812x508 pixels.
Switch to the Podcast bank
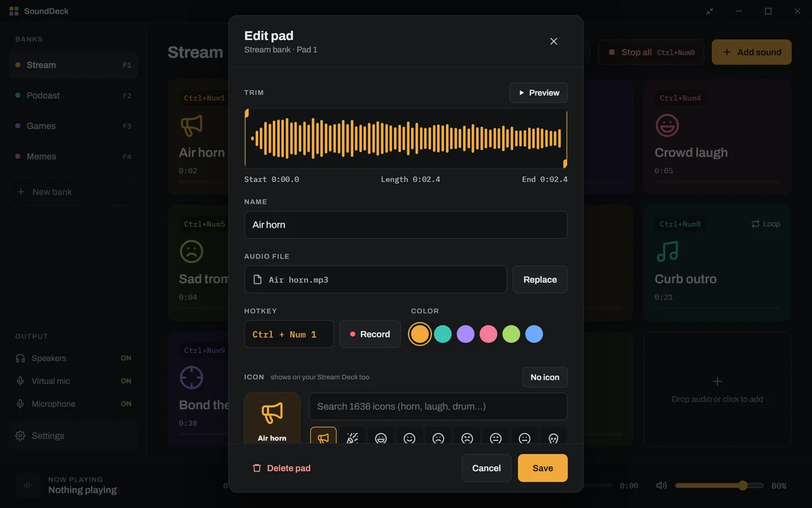point(74,95)
